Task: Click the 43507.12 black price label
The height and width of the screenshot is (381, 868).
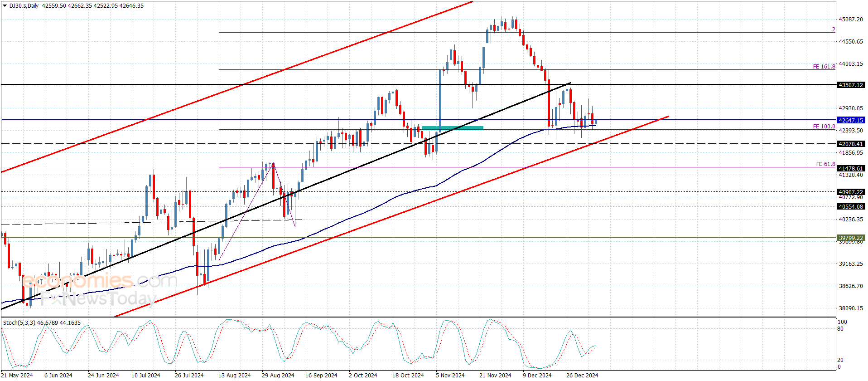Action: 851,85
